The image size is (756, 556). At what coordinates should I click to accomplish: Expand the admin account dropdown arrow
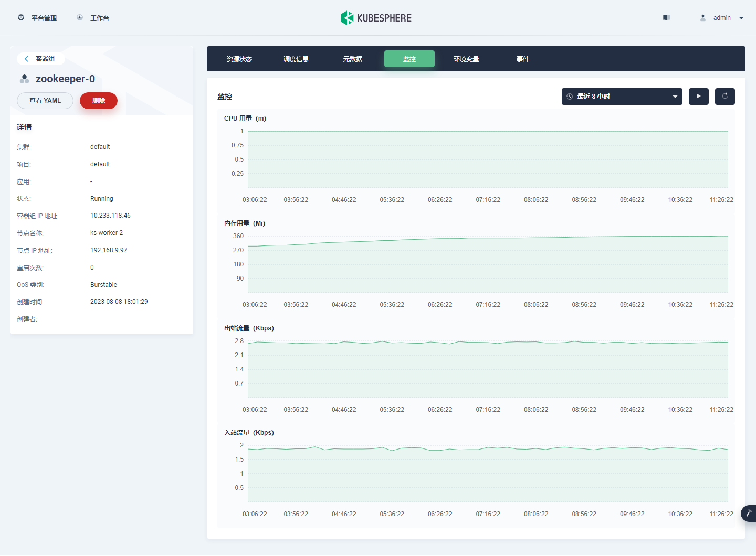[x=741, y=18]
